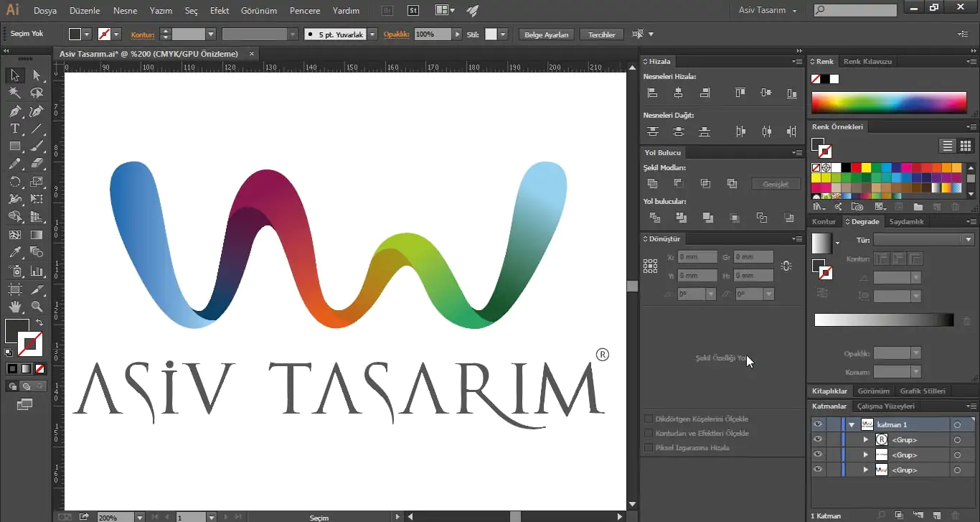Collapse the katman 1 layer tree
Viewport: 980px width, 522px height.
(852, 425)
